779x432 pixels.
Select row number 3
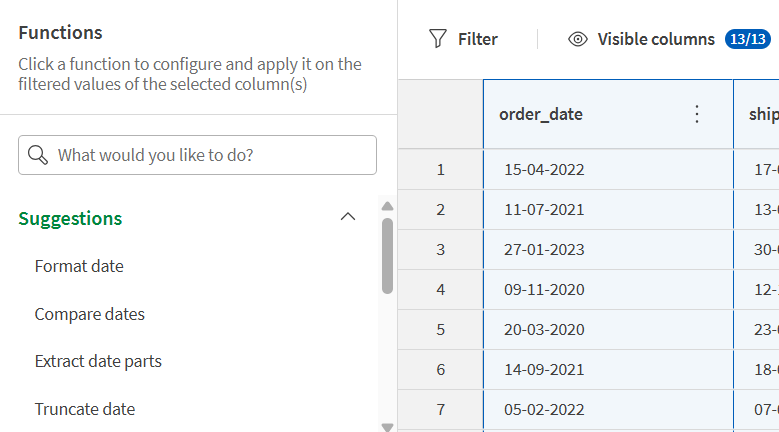(x=440, y=249)
